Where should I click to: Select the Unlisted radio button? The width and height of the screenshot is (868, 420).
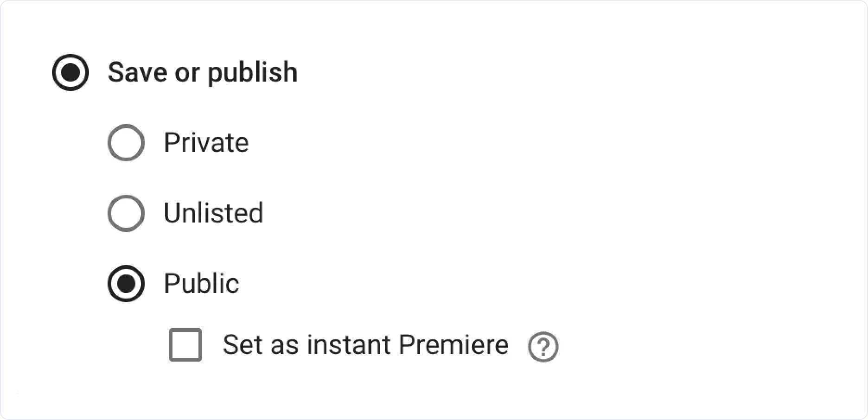126,213
